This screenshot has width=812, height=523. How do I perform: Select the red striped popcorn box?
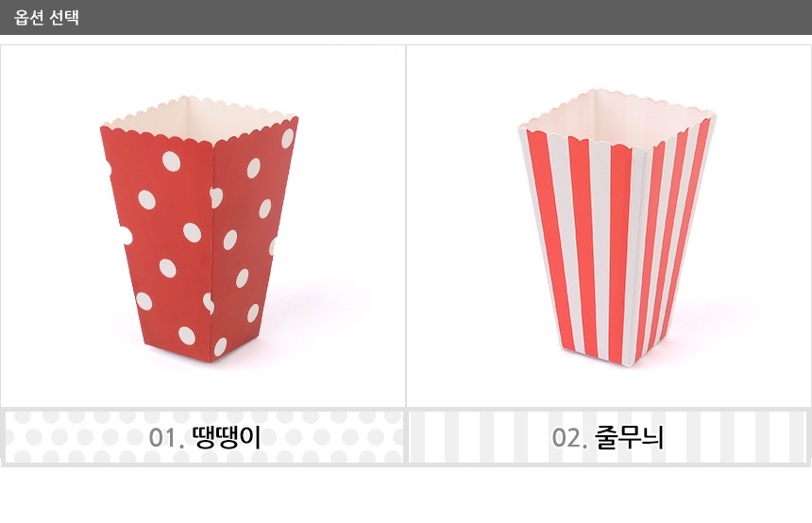point(617,228)
